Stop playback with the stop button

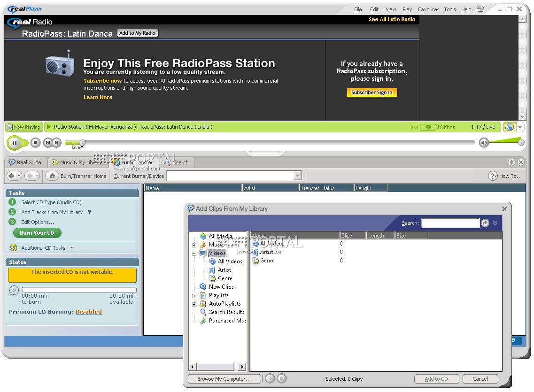[35, 143]
